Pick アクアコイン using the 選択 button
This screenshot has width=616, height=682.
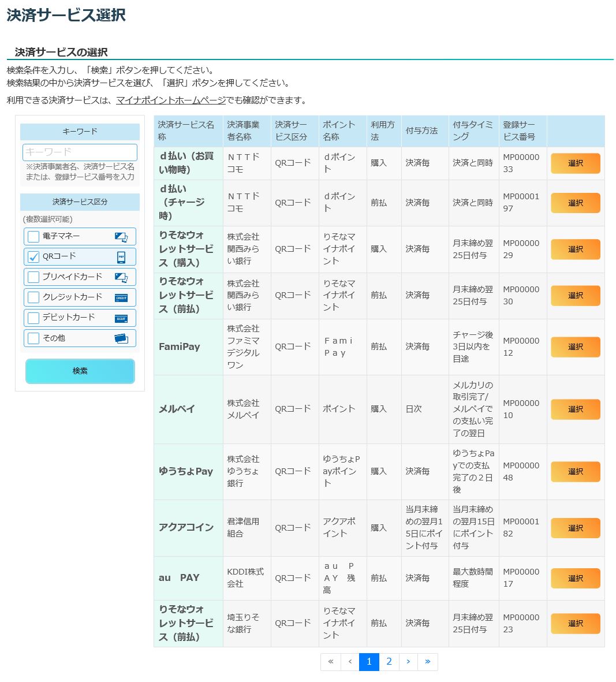[x=575, y=528]
